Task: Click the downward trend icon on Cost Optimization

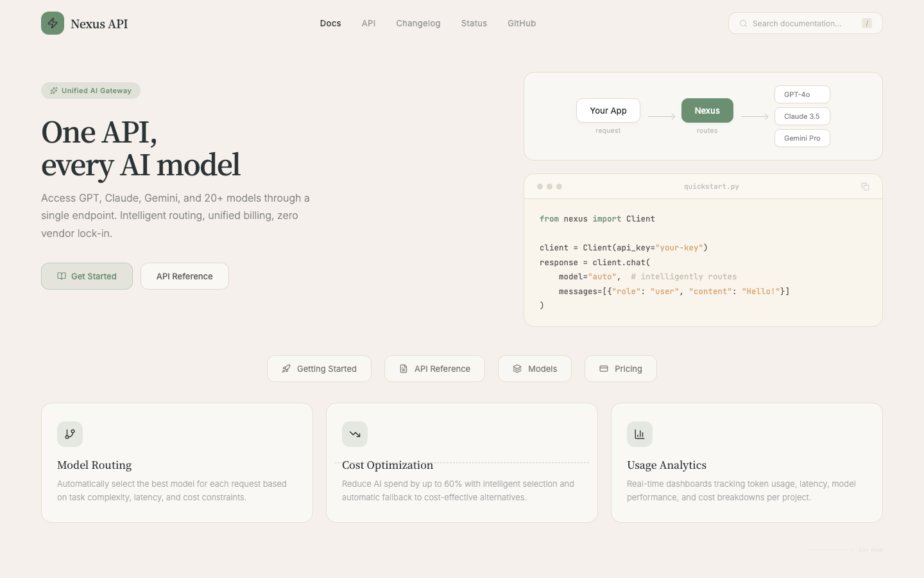Action: click(x=355, y=434)
